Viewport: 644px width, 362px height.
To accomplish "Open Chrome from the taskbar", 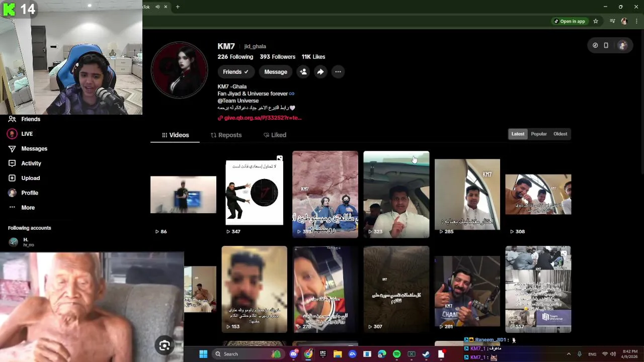I will point(308,354).
